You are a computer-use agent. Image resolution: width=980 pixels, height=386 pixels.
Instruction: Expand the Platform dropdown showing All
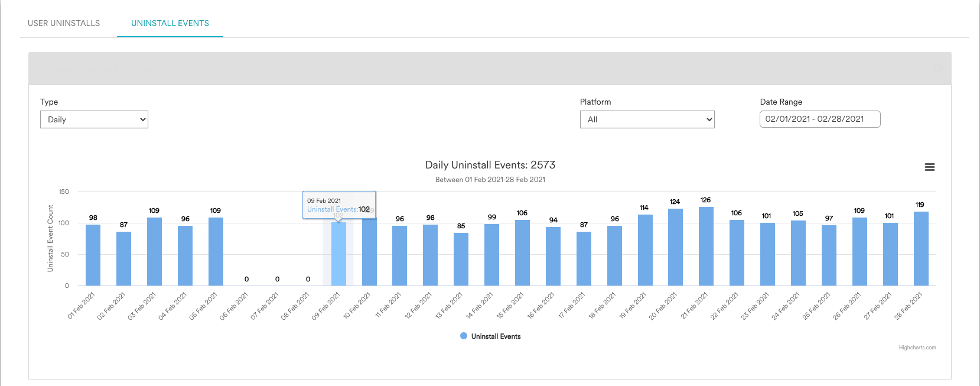[647, 119]
